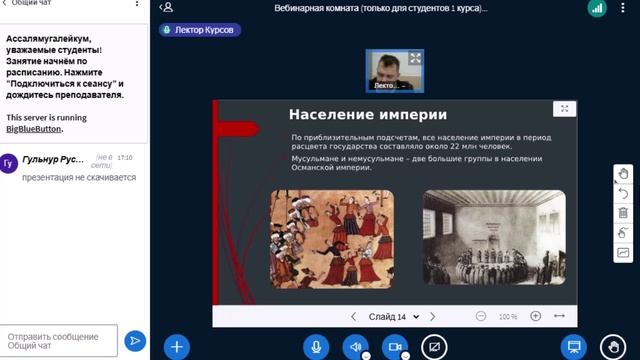Screen dimensions: 640x360
Task: Expand webcam options chevron
Action: coord(405,356)
